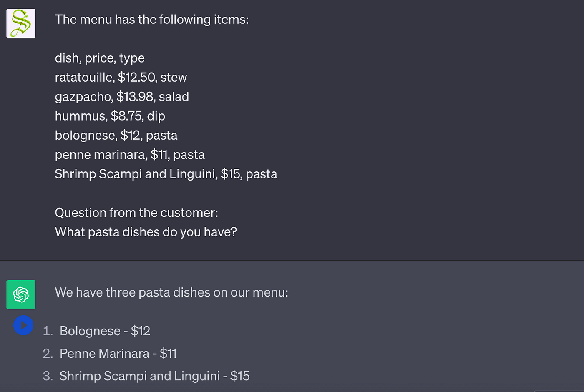The image size is (584, 392).
Task: Click the "Question from the customer:" text
Action: point(136,213)
